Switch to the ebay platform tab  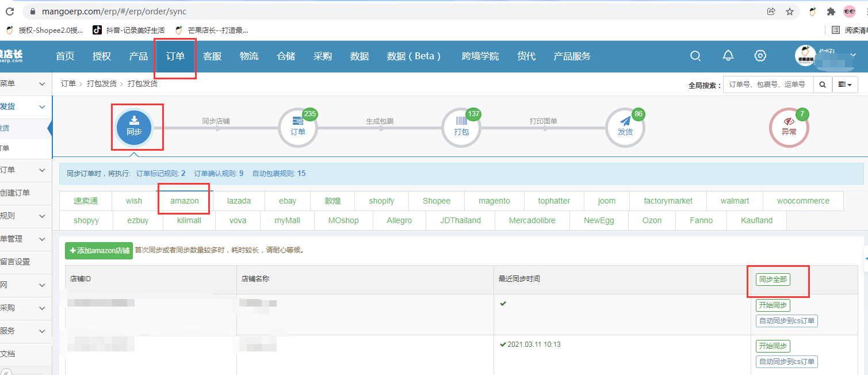click(288, 201)
